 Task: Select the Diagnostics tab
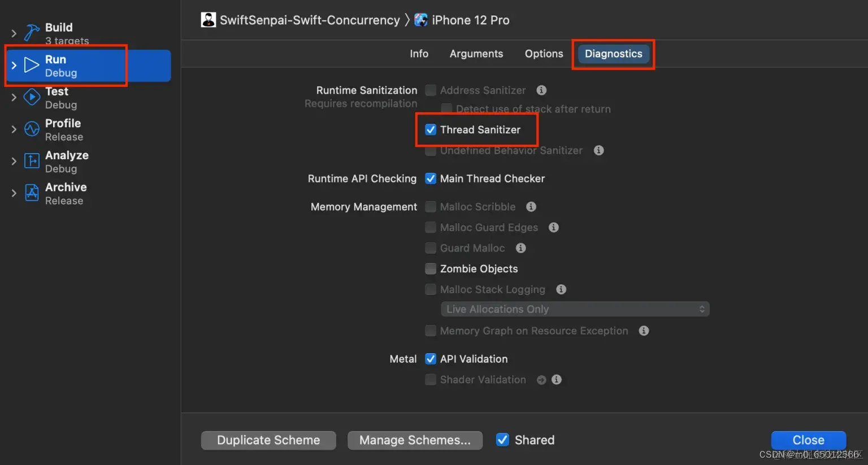613,54
